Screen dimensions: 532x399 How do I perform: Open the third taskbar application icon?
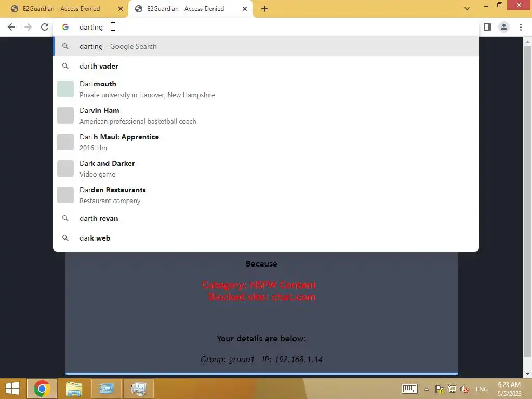[x=106, y=389]
